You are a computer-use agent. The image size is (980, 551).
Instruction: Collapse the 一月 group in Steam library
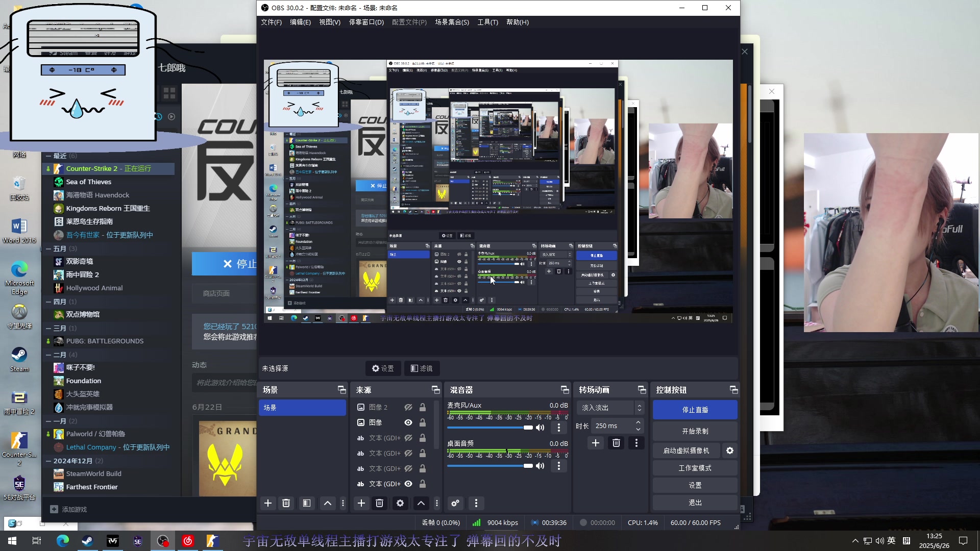[x=48, y=421]
